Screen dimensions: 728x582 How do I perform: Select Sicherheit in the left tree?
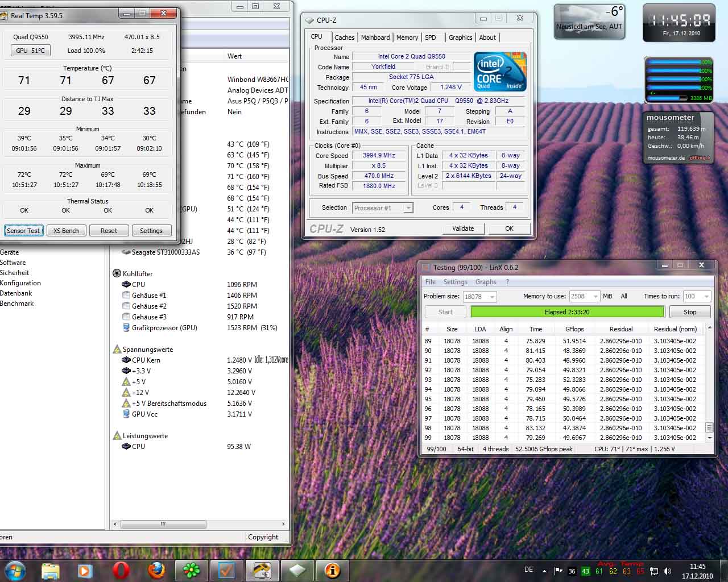(x=14, y=273)
